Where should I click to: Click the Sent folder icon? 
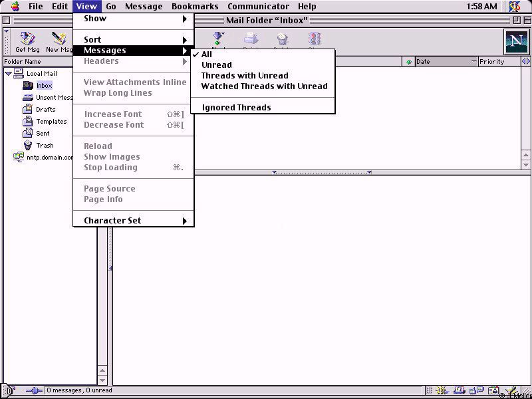tap(27, 133)
